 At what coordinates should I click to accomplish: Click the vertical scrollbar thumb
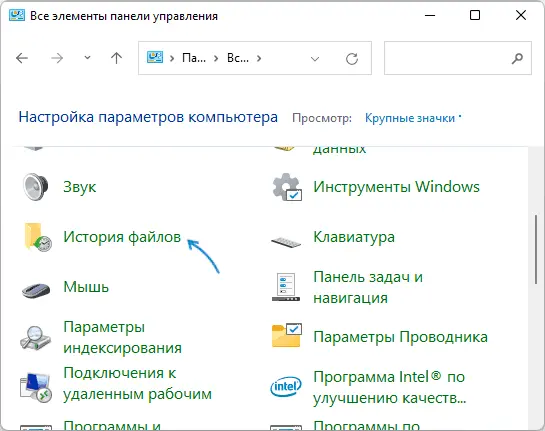coord(536,250)
